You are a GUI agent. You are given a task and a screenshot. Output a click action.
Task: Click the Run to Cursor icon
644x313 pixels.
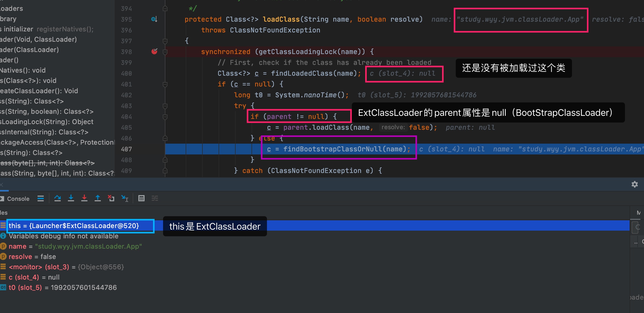coord(125,198)
